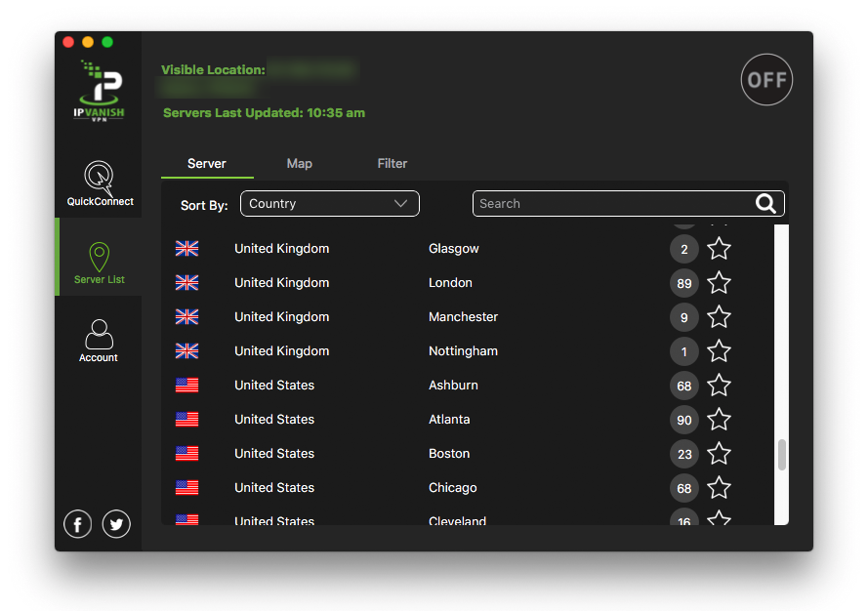Show the 2 Glasgow servers count
The height and width of the screenshot is (611, 868).
(x=684, y=250)
